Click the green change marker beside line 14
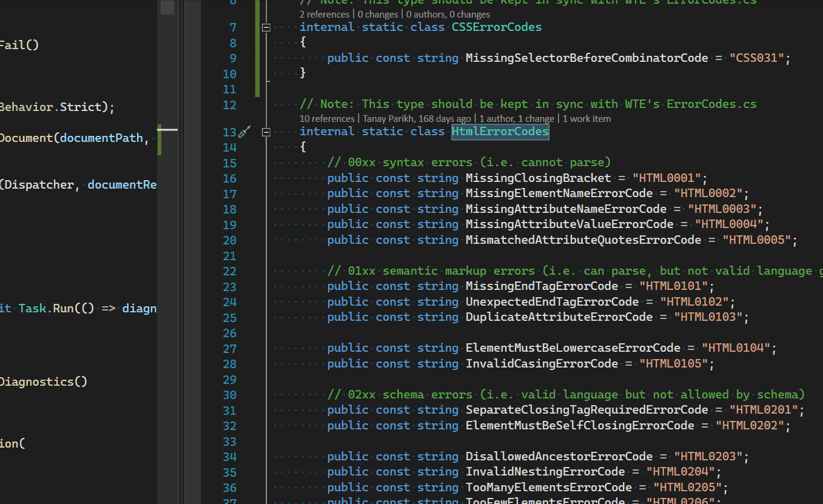 257,146
